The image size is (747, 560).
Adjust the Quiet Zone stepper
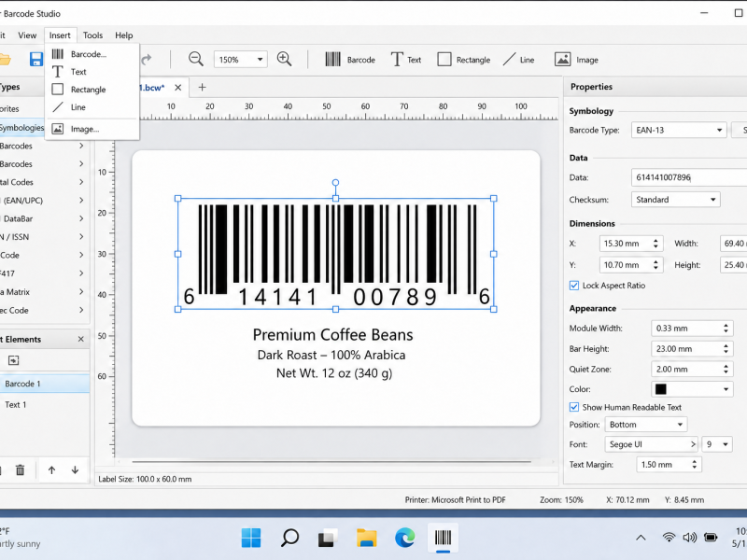tap(726, 369)
